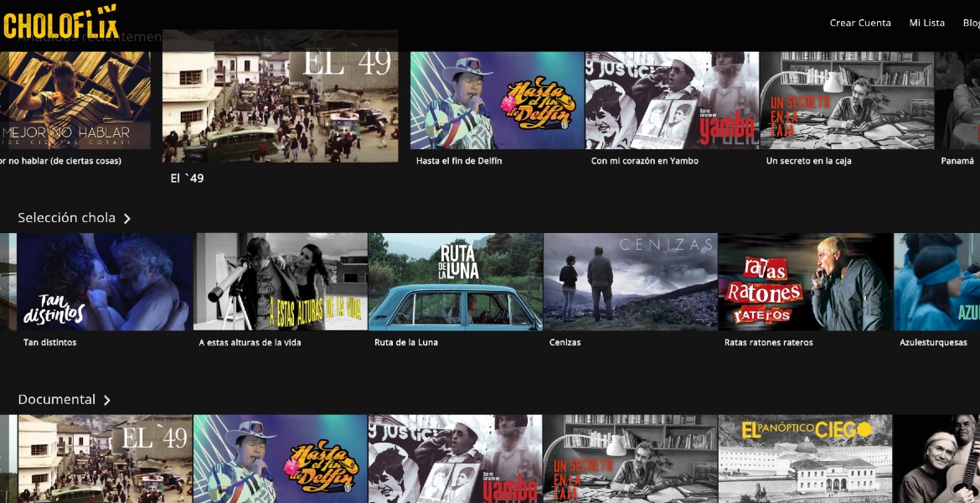Open the Mejor no hablar thumbnail
Screen dimensions: 980x503
point(75,100)
